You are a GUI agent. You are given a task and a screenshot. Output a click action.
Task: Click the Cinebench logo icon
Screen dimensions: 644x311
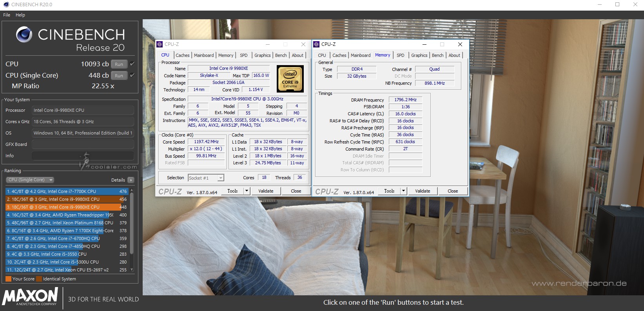pos(24,35)
